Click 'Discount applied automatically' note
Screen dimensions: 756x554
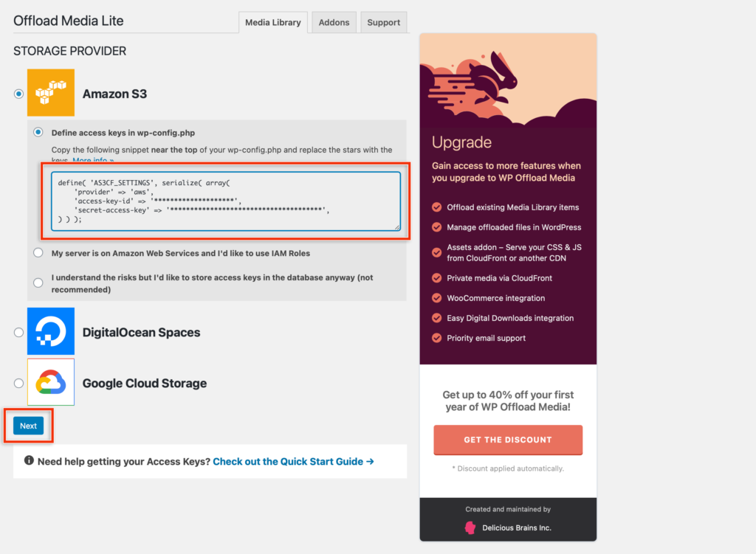coord(508,468)
